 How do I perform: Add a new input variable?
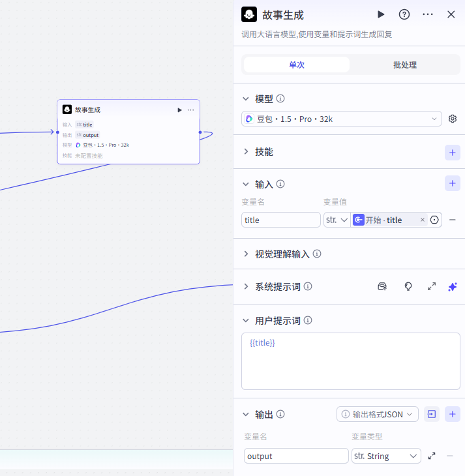click(452, 183)
